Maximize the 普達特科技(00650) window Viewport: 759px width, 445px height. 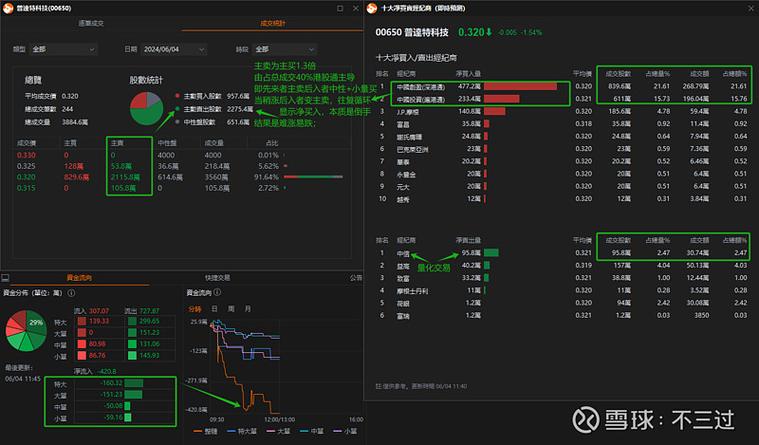click(x=340, y=8)
